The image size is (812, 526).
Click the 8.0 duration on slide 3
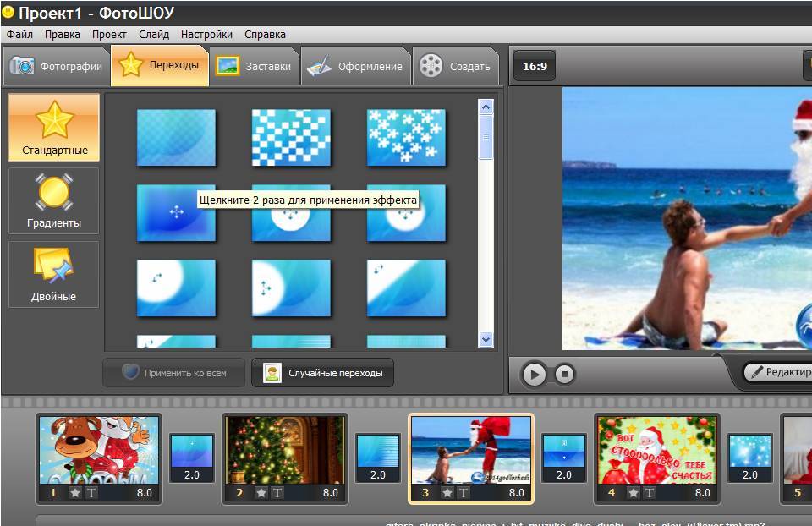pyautogui.click(x=516, y=493)
